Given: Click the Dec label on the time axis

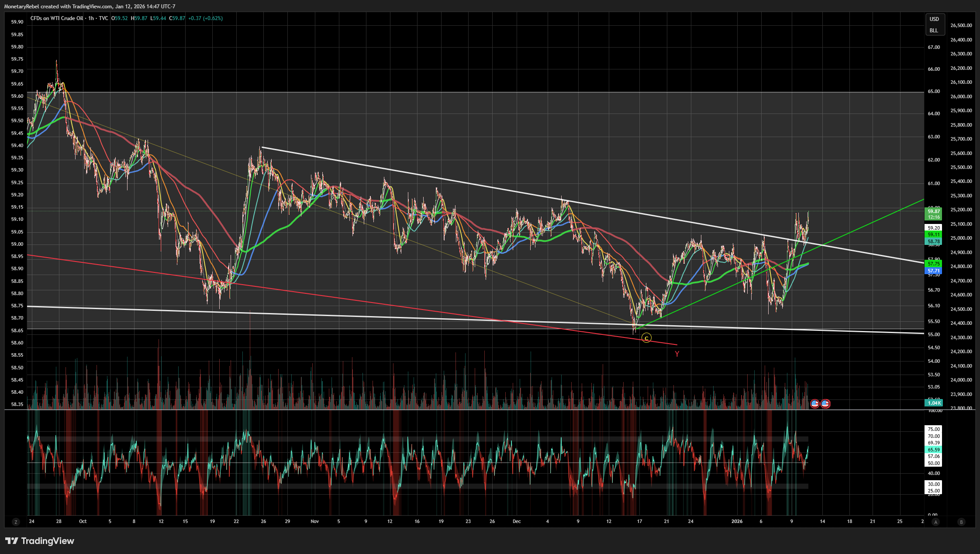Looking at the screenshot, I should point(517,521).
